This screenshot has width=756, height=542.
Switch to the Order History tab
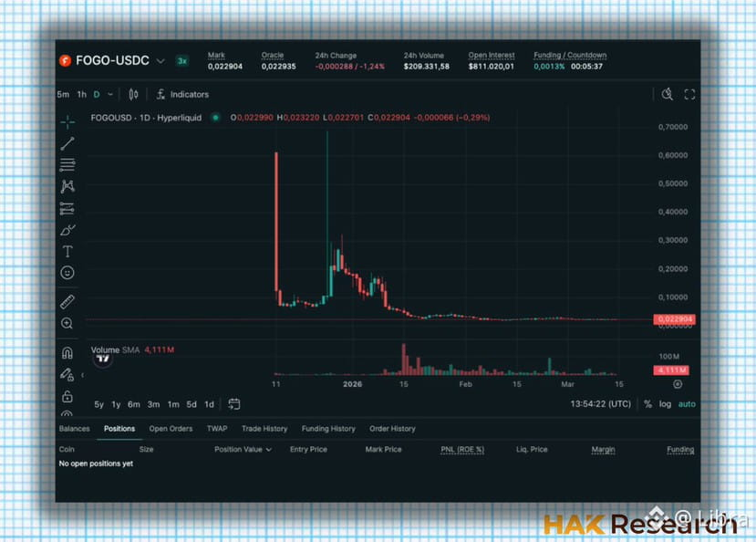pos(392,429)
